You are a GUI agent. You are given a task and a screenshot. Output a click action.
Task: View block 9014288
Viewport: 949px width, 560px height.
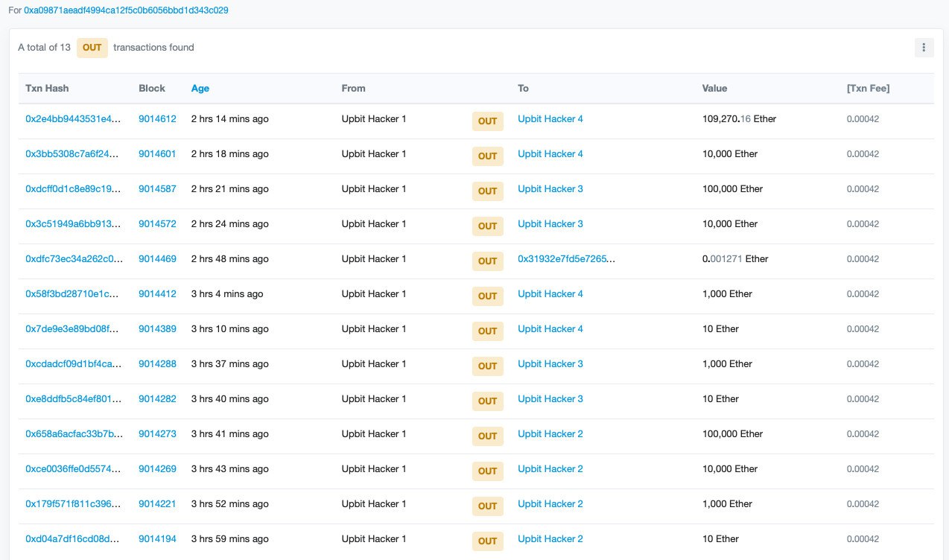[157, 363]
